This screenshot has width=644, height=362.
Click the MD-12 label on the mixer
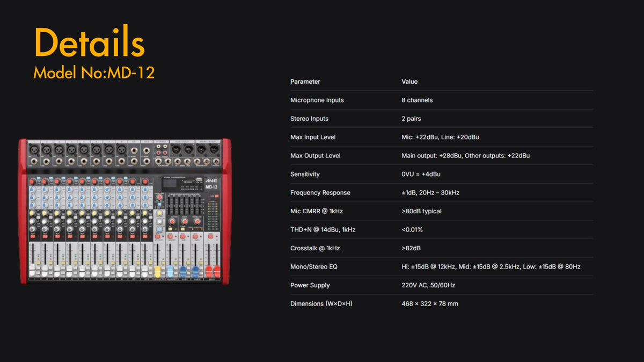click(x=211, y=187)
